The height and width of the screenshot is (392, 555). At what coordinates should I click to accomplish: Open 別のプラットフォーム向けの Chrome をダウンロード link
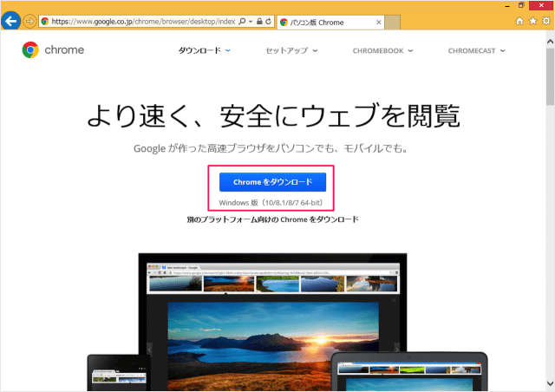tap(272, 219)
